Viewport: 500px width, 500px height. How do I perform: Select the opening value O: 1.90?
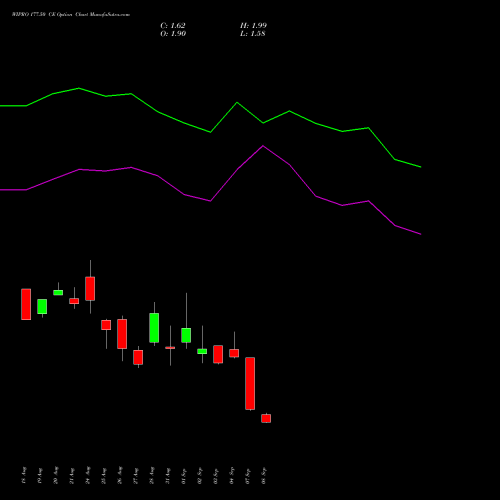tap(173, 34)
